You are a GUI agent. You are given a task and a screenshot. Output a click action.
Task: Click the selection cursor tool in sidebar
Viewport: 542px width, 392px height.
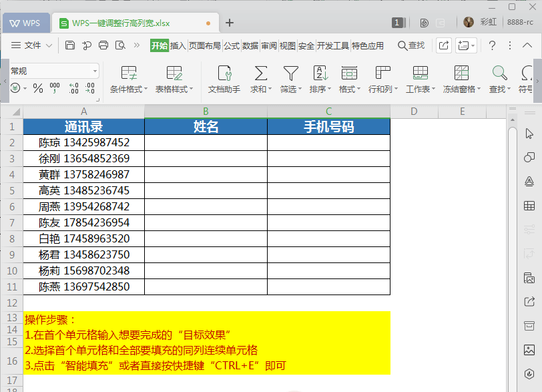tap(529, 134)
